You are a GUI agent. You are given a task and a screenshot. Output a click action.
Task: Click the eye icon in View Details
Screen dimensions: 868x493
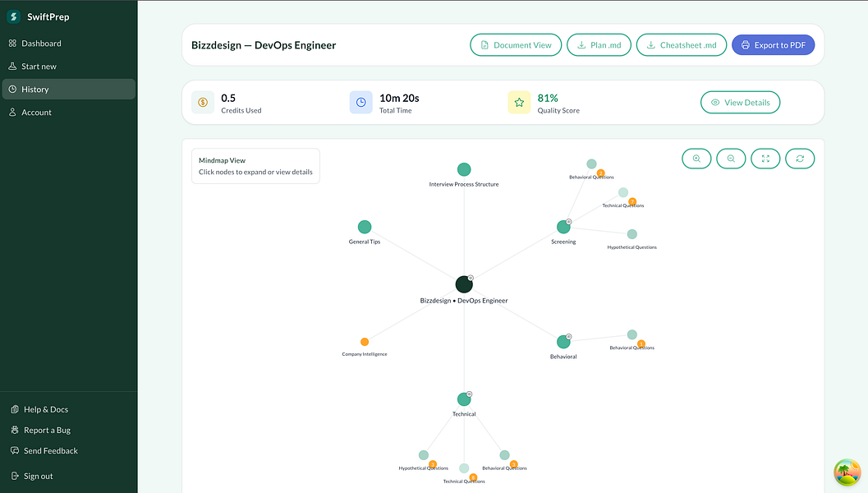point(715,103)
